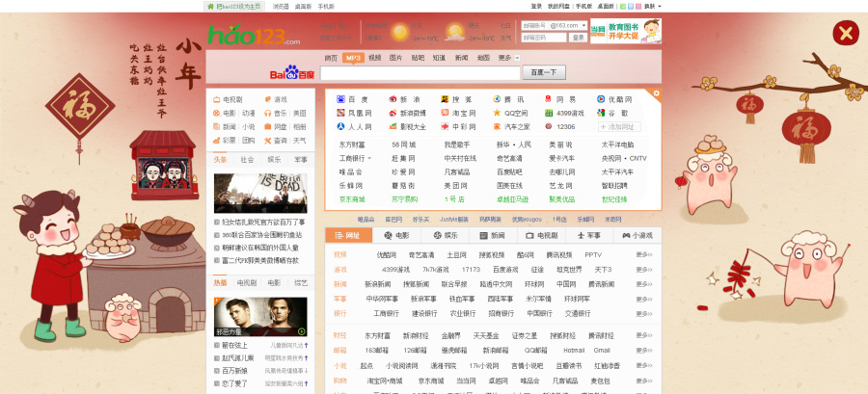Open the QQ空间 star icon link

pos(497,113)
